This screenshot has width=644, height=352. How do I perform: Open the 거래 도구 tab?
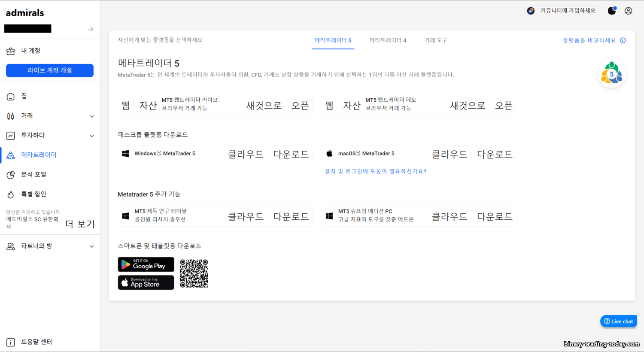[436, 40]
